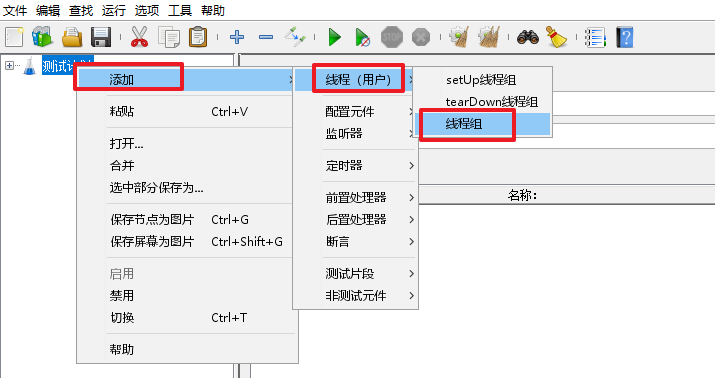Viewport: 715px width, 378px height.
Task: Open the 文件 menu
Action: pos(15,10)
